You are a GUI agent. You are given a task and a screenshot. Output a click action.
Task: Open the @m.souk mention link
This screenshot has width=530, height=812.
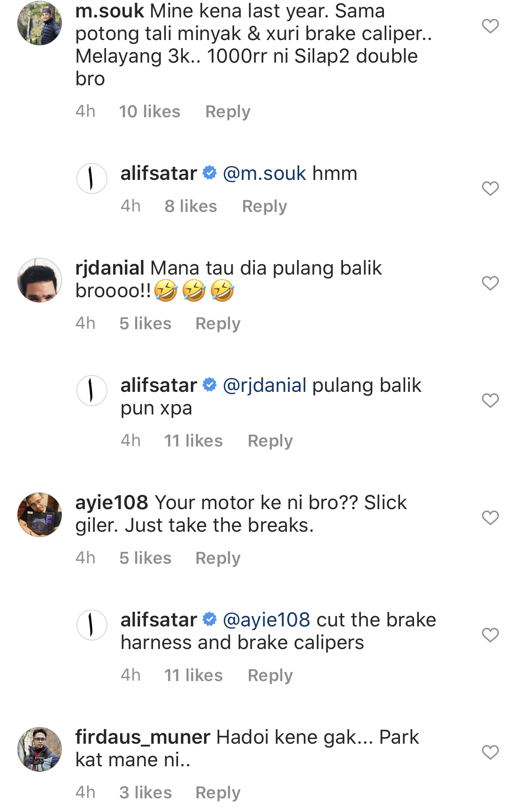click(264, 174)
